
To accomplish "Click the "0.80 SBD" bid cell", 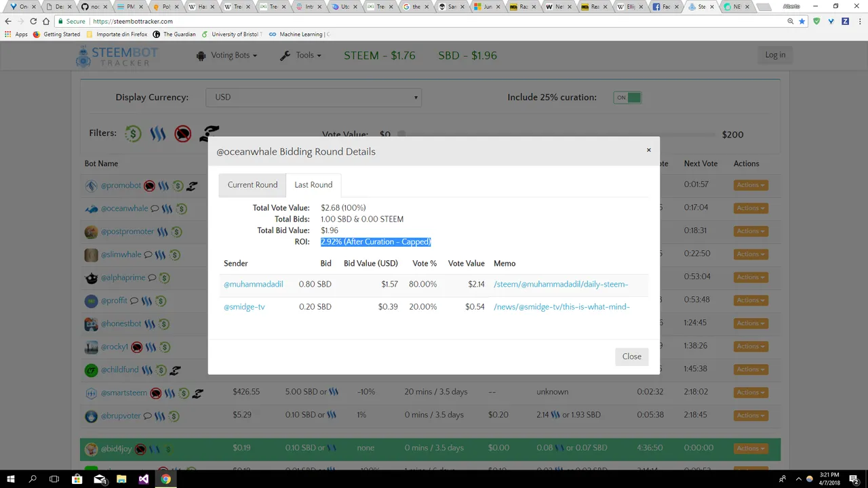I will coord(315,285).
